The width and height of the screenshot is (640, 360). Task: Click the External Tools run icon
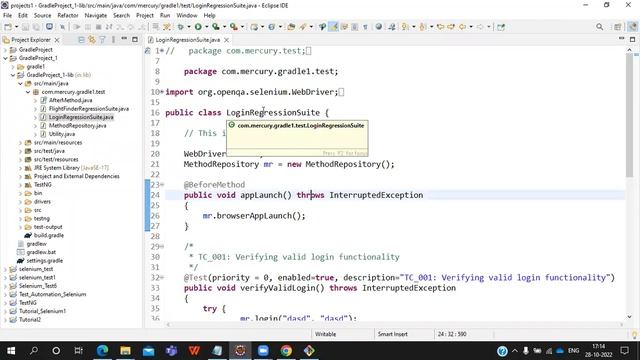coord(233,27)
